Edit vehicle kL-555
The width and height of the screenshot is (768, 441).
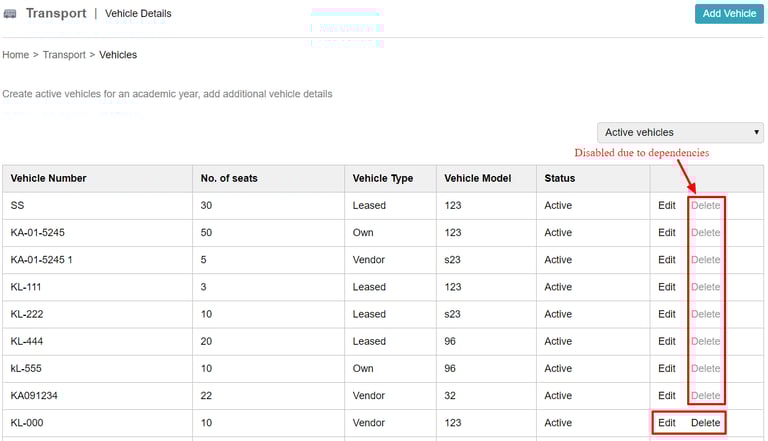[x=667, y=368]
